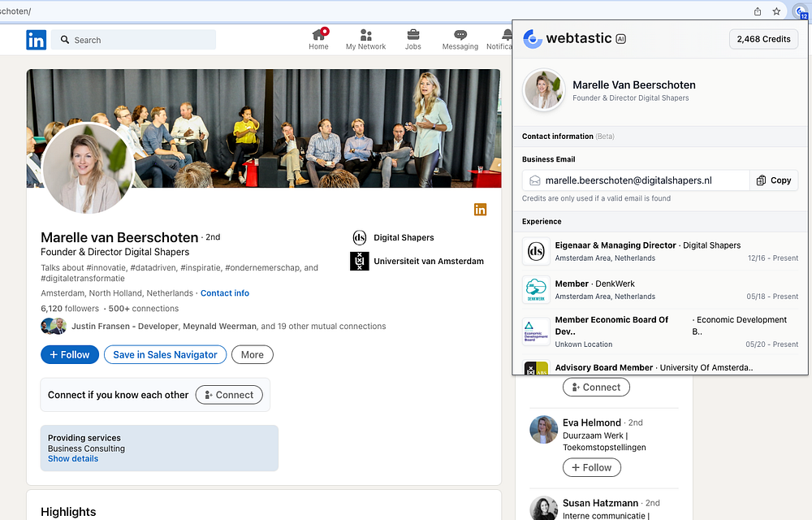Click the mutual connections text link

click(x=228, y=327)
